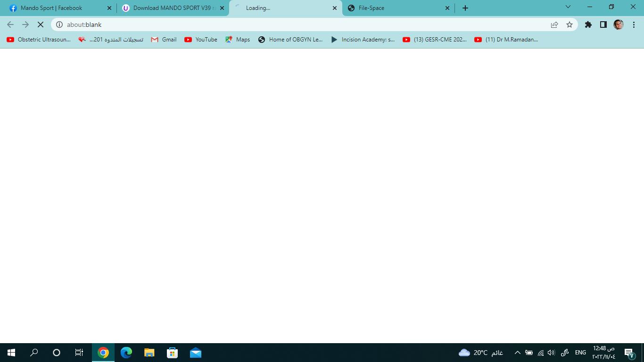
Task: Click the Share this page icon
Action: coord(554,25)
